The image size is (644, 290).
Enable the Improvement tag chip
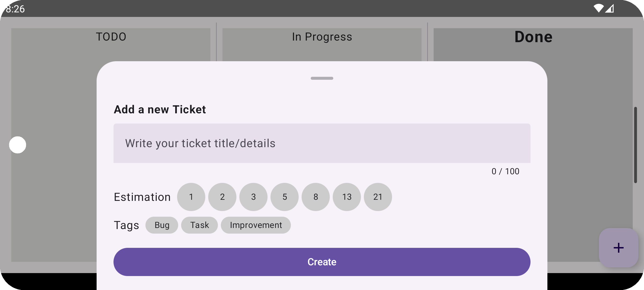[x=256, y=225]
